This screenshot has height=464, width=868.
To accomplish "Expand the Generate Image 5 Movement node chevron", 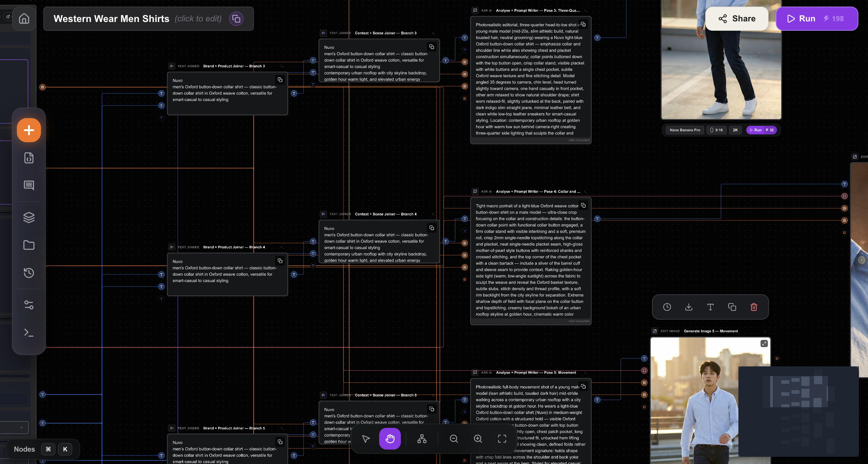I will coord(765,331).
